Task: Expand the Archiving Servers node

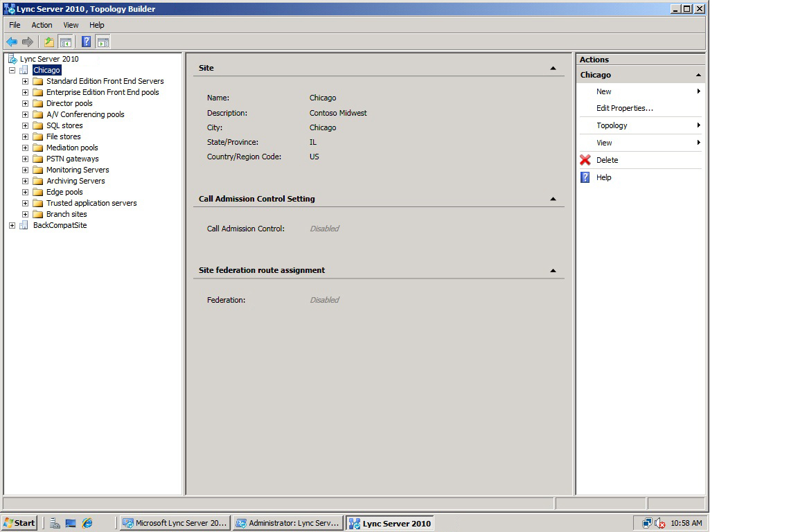Action: (x=25, y=181)
